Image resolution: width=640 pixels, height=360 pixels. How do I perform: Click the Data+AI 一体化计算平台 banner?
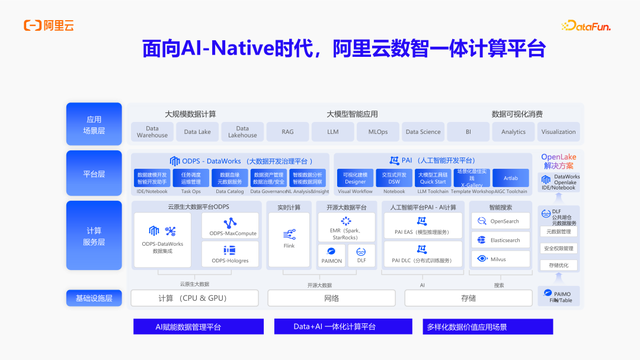(x=343, y=327)
